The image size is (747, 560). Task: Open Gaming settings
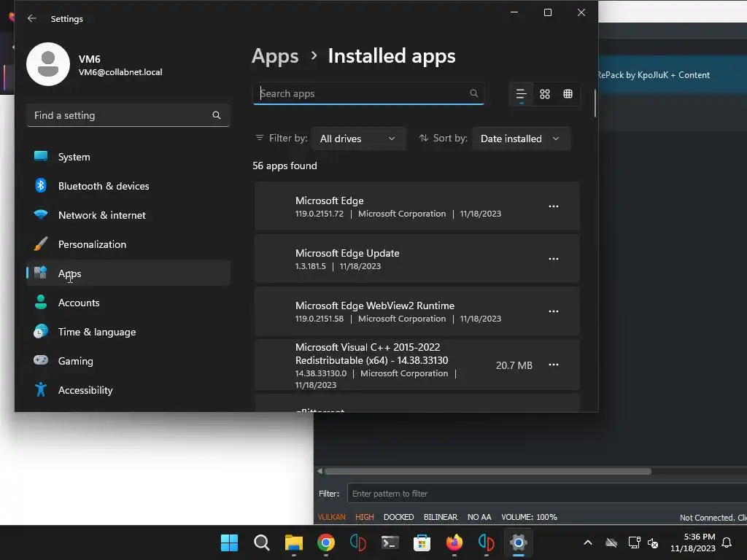click(128, 361)
